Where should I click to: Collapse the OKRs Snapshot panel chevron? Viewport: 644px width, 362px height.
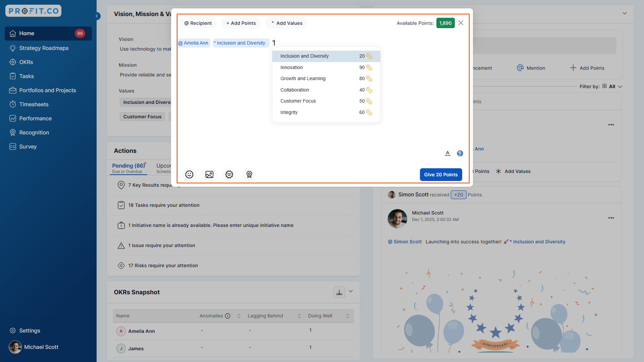[351, 291]
